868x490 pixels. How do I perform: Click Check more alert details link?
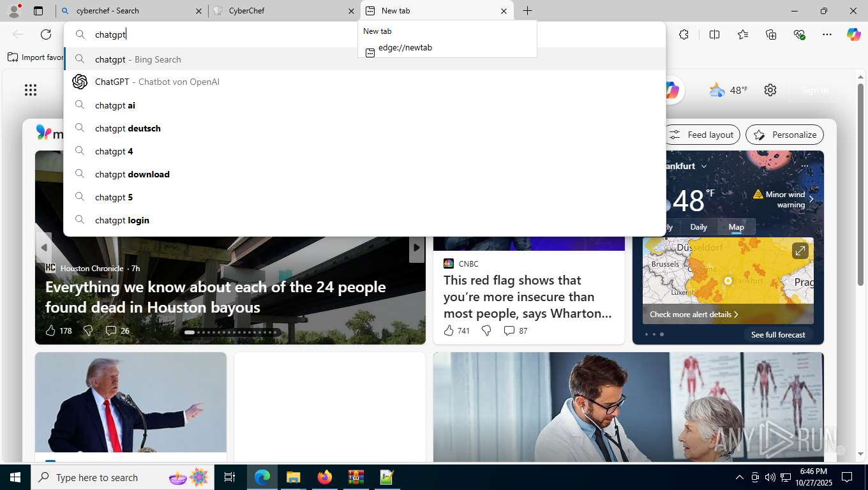(694, 314)
